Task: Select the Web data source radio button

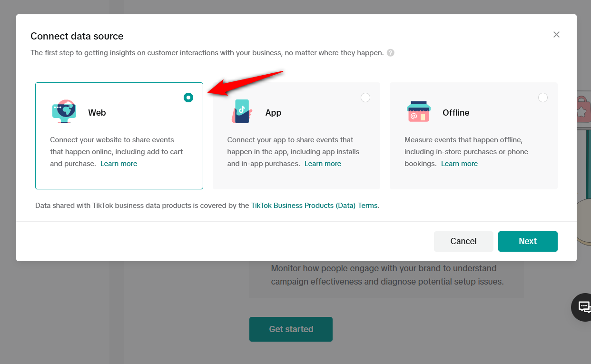Action: tap(188, 98)
